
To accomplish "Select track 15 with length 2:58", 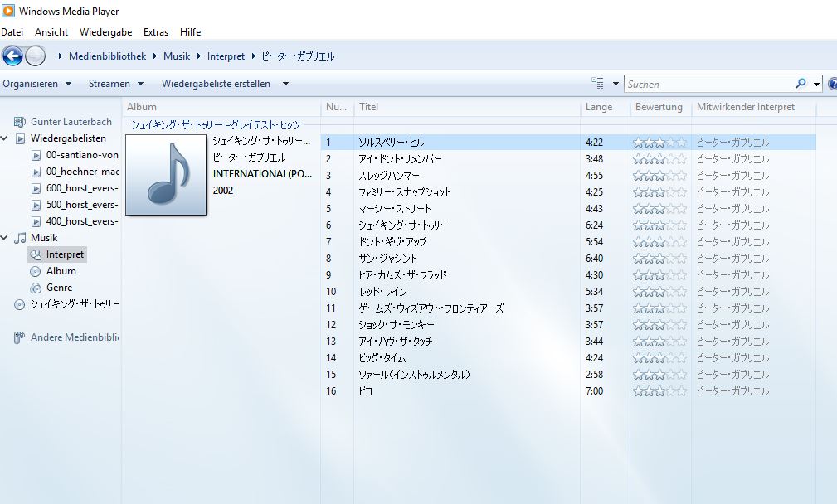I will pos(568,374).
